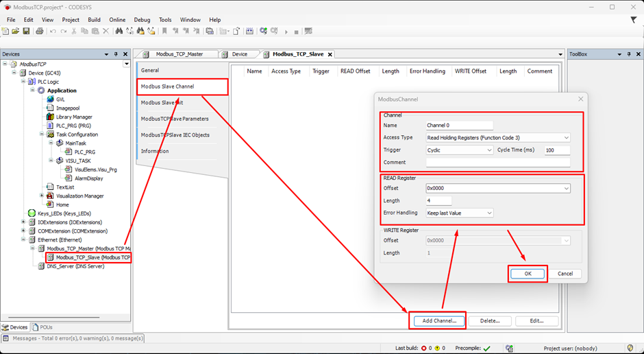Click the Copy toolbar icon
This screenshot has height=354, width=644.
coord(84,32)
